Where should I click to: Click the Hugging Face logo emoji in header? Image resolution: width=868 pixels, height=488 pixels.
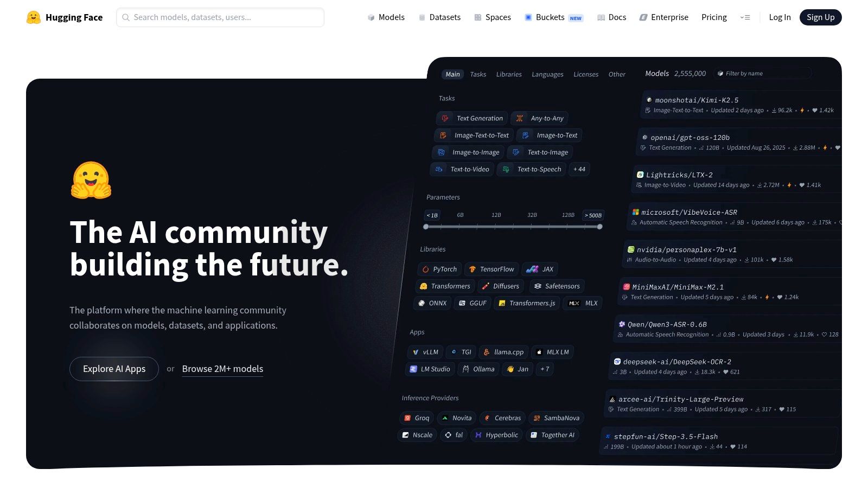pos(34,17)
